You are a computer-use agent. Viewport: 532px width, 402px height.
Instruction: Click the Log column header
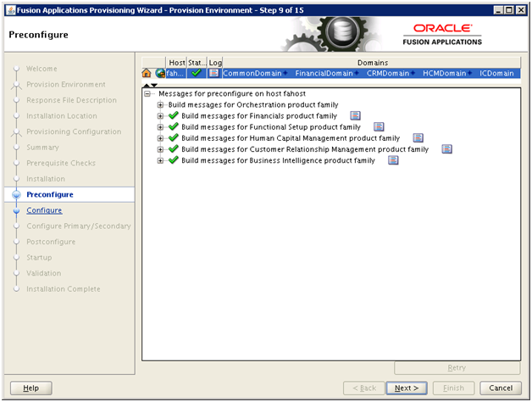pos(215,63)
